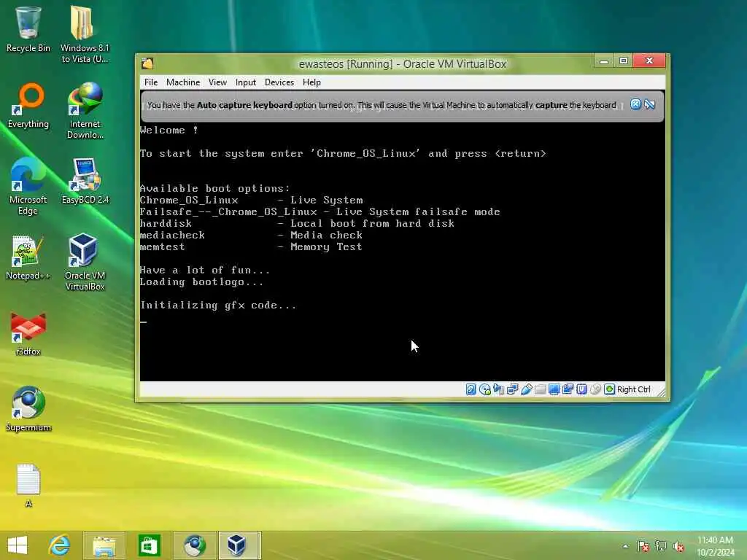Select the Recycle Bin desktop icon
This screenshot has width=747, height=560.
[28, 29]
